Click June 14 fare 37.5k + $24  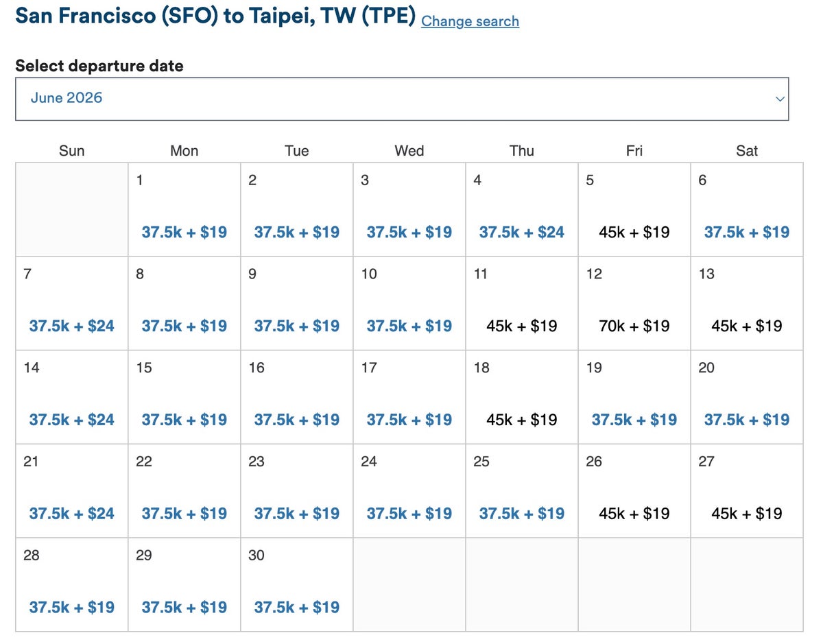pos(71,420)
